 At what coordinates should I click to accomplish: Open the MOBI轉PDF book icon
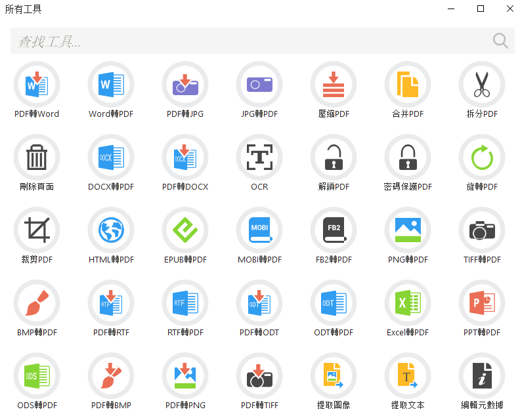click(x=259, y=230)
